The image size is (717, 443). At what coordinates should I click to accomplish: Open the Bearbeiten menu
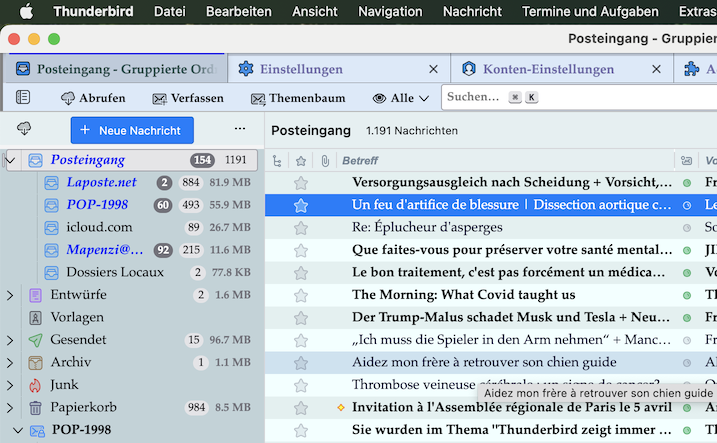coord(239,11)
